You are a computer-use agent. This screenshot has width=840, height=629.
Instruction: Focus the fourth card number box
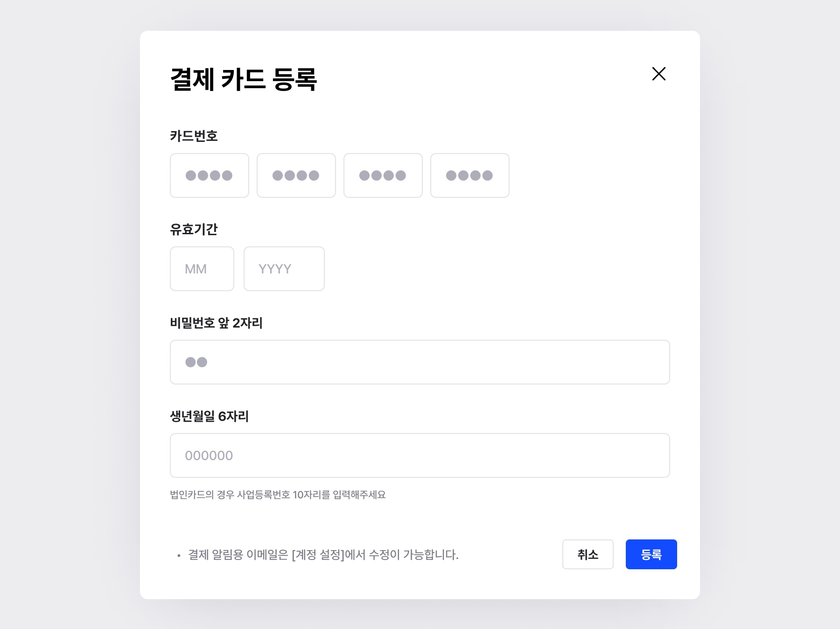tap(469, 175)
